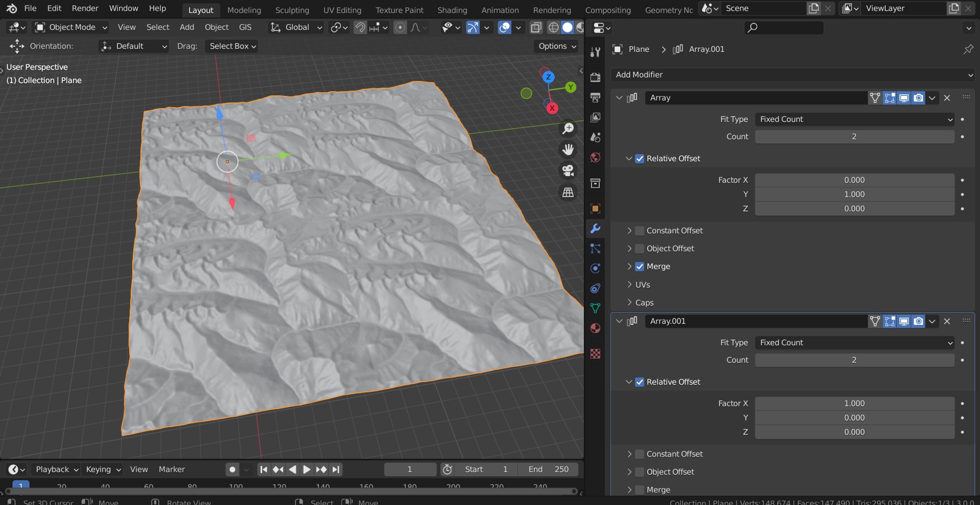The width and height of the screenshot is (980, 505).
Task: Open the Render properties camera tab
Action: [595, 78]
